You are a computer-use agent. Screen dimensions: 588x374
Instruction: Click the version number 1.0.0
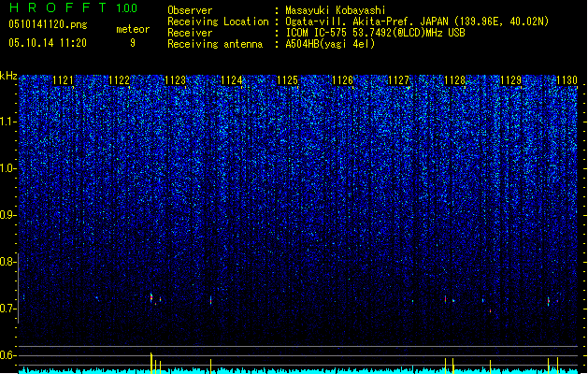click(x=126, y=8)
